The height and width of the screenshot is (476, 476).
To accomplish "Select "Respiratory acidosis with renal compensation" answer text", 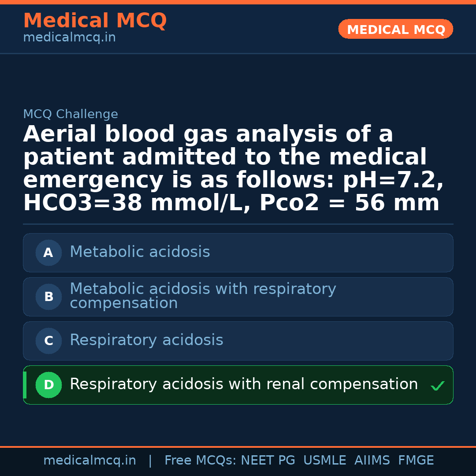I will (244, 384).
